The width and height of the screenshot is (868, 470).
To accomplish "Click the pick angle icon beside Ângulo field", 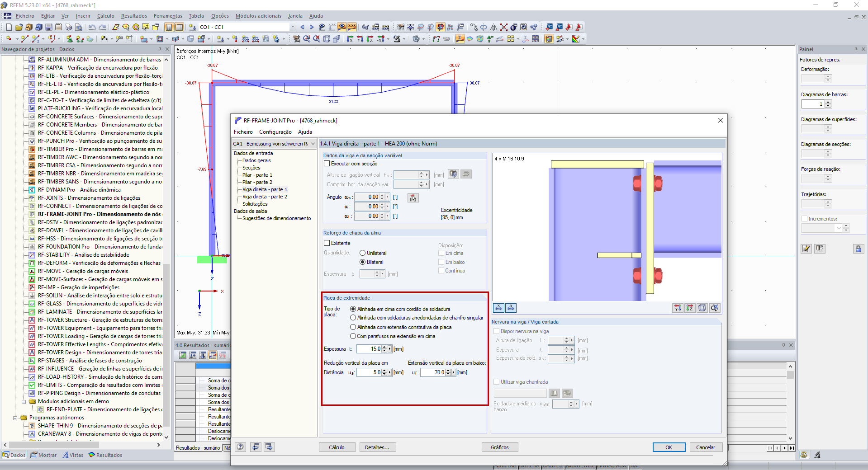I will click(413, 197).
